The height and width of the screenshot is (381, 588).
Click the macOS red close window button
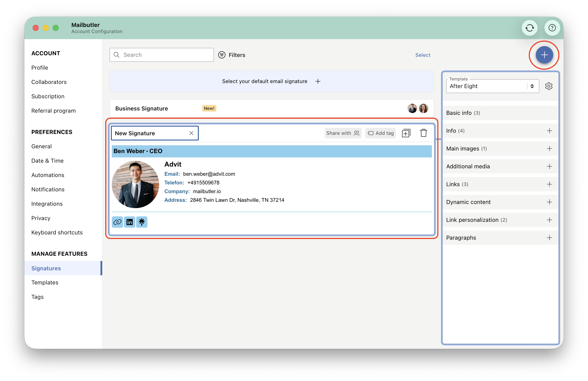36,28
